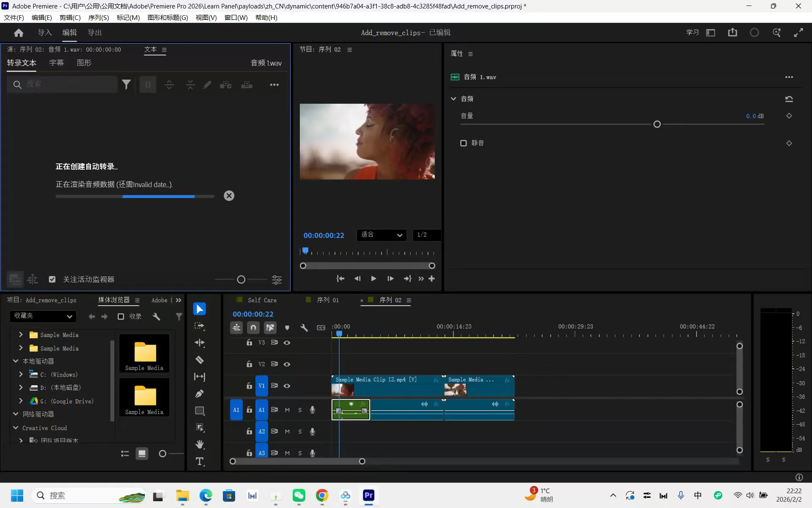812x508 pixels.
Task: Hide the V1 track output eye
Action: (x=287, y=386)
